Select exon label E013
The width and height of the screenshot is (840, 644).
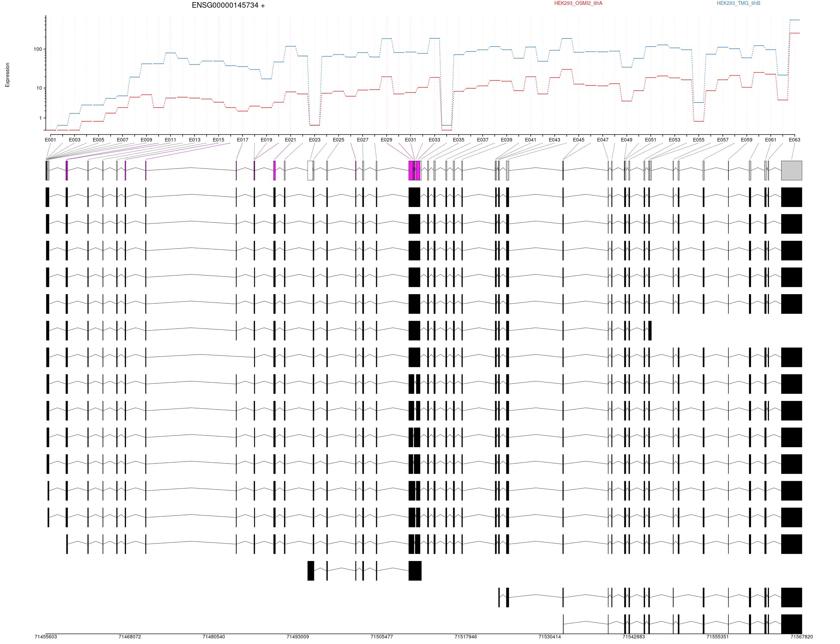195,140
